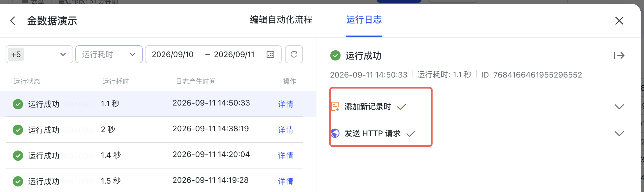Viewport: 644px width, 192px height.
Task: Close the automation dialog with X
Action: pos(619,21)
